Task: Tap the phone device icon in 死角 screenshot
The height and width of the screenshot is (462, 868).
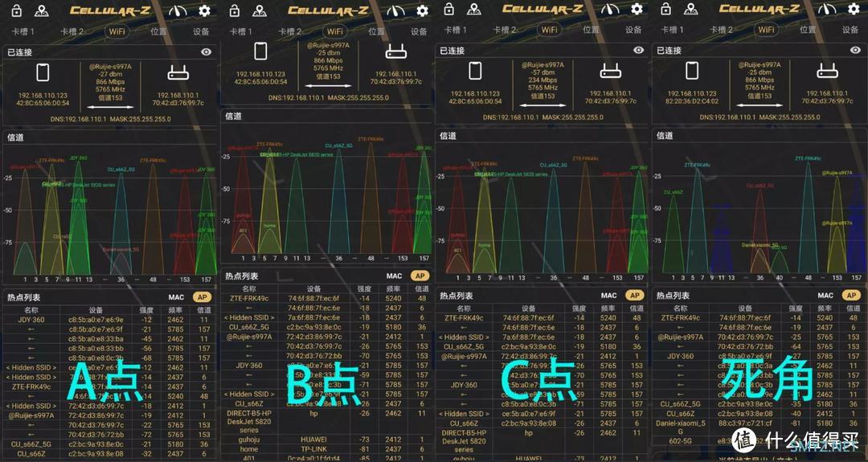Action: pos(692,71)
